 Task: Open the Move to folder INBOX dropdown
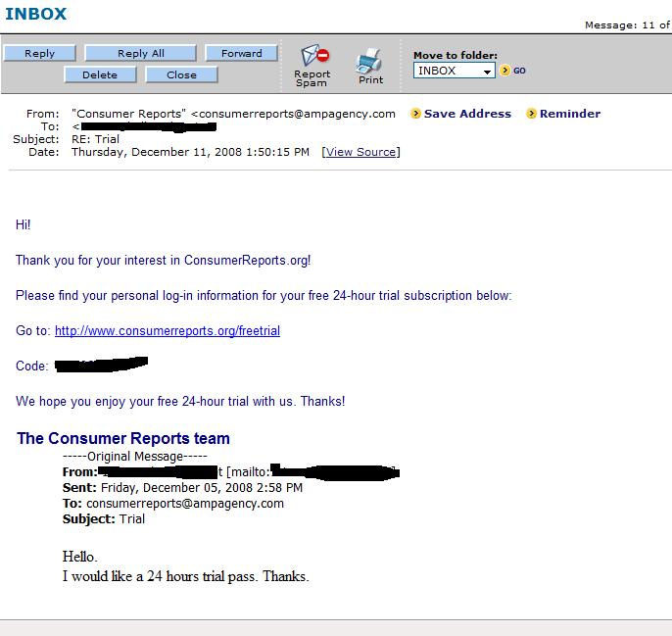point(454,71)
